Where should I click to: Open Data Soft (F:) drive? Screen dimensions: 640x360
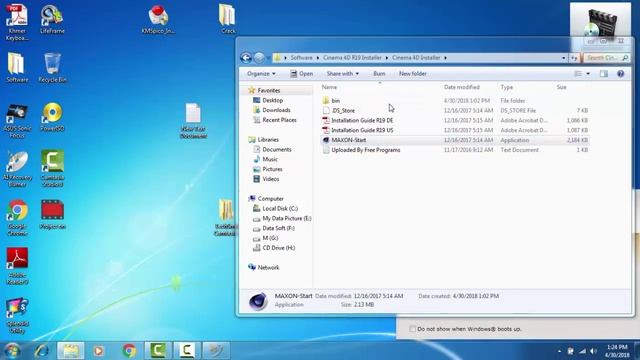(x=278, y=228)
